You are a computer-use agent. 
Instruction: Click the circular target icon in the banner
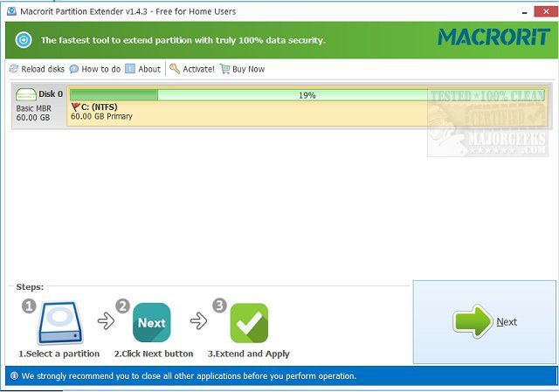[24, 40]
